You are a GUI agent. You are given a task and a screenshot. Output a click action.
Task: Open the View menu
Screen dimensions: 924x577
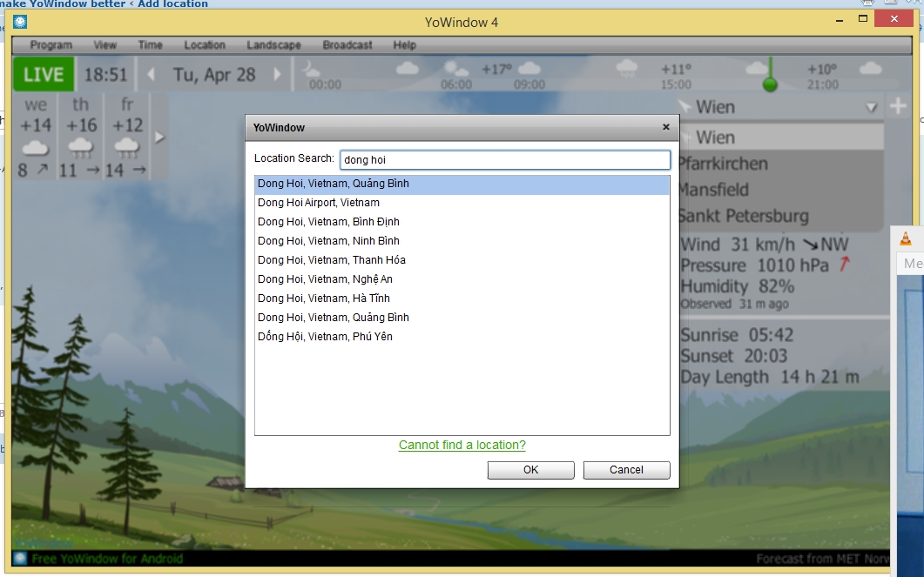[x=105, y=44]
